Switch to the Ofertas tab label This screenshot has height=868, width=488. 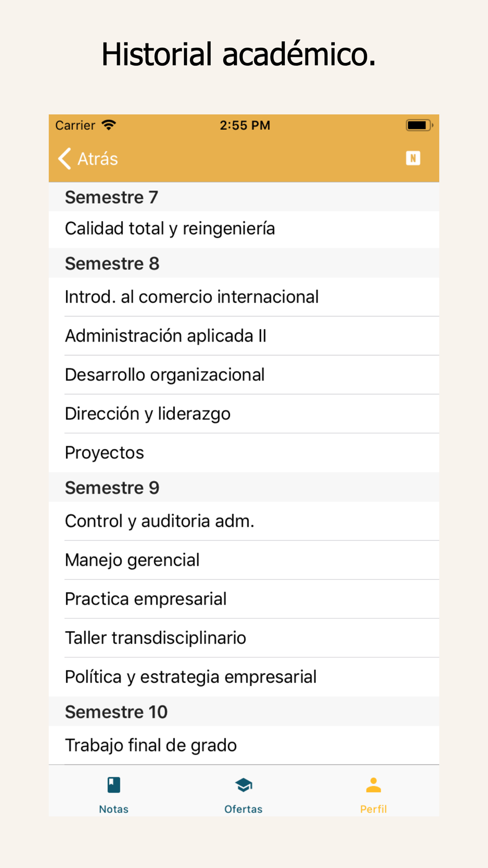tap(244, 809)
